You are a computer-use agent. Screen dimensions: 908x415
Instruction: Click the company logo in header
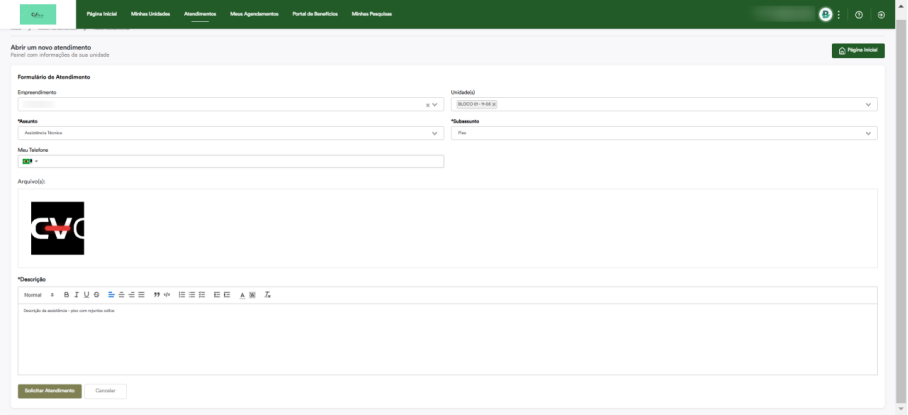38,14
